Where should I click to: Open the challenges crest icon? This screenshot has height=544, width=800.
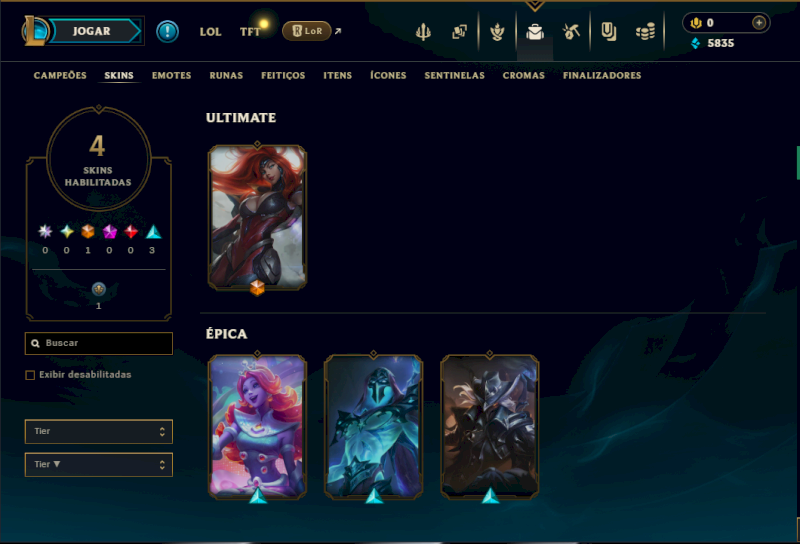(497, 32)
